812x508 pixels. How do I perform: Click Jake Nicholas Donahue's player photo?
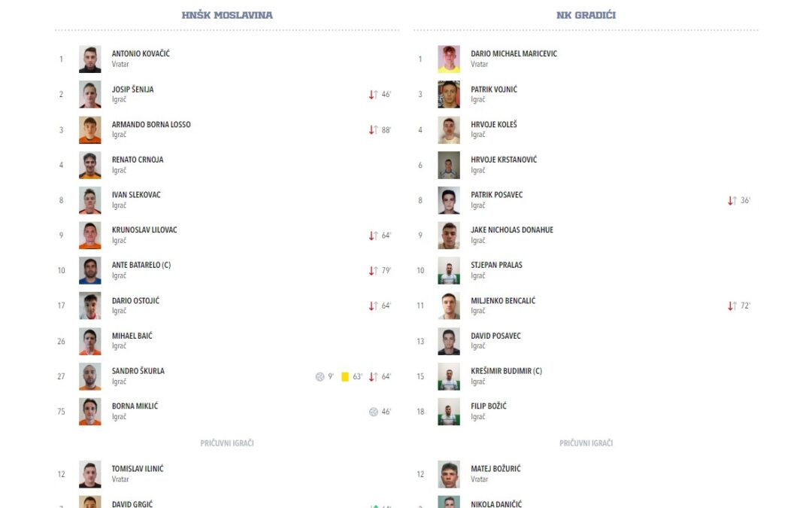point(449,236)
